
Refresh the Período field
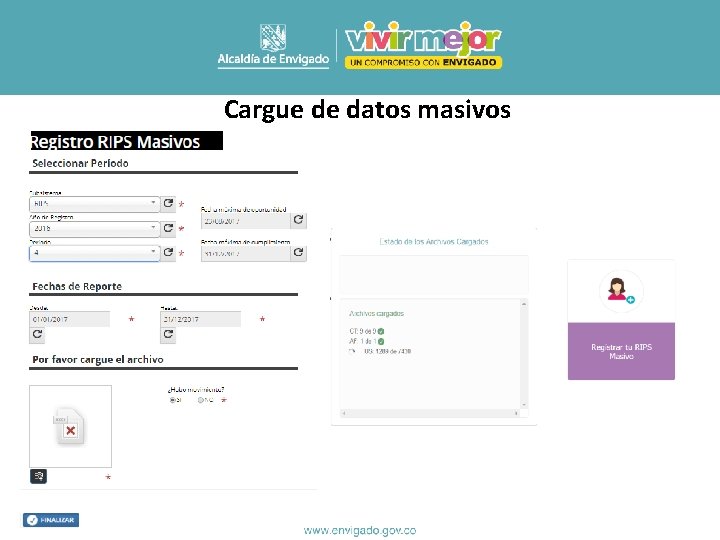169,253
